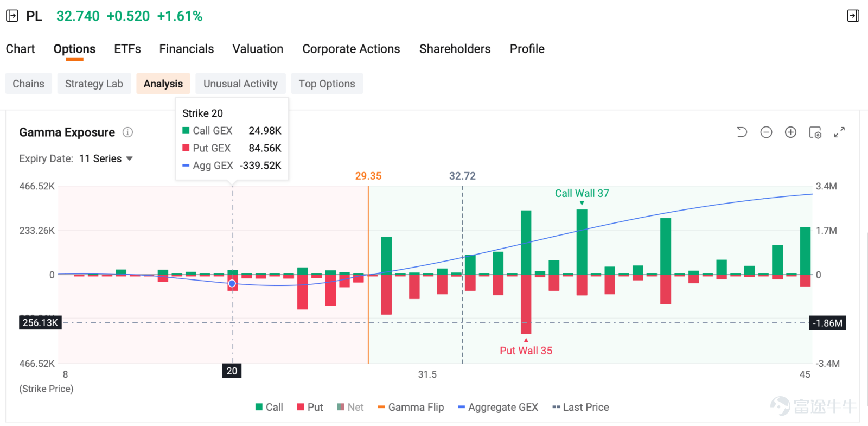Reset chart with the undo arrow icon
This screenshot has width=868, height=426.
[742, 132]
